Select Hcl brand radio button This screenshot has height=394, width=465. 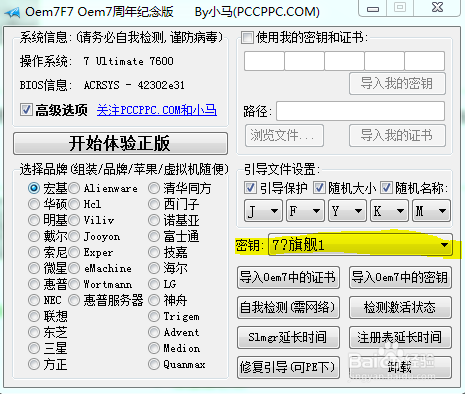point(74,204)
